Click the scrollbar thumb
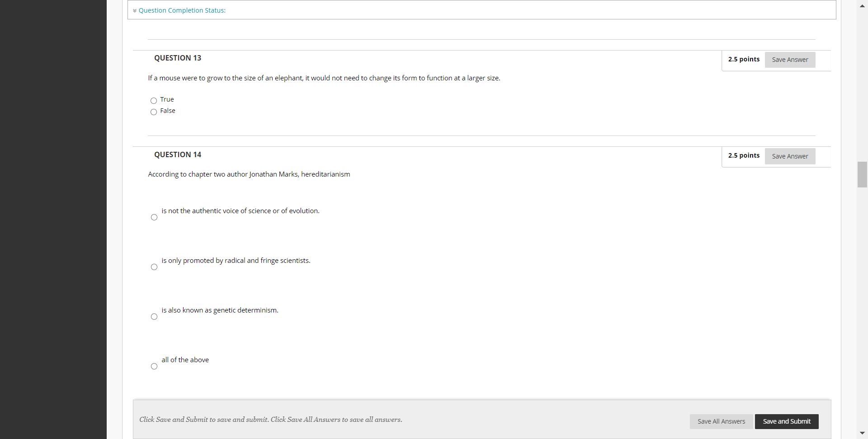Image resolution: width=868 pixels, height=439 pixels. (x=862, y=174)
